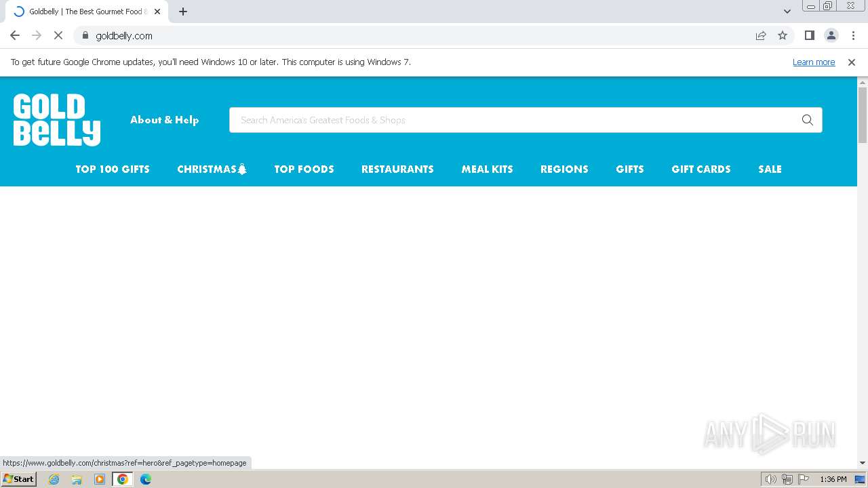868x488 pixels.
Task: Click Learn more link
Action: pos(814,62)
